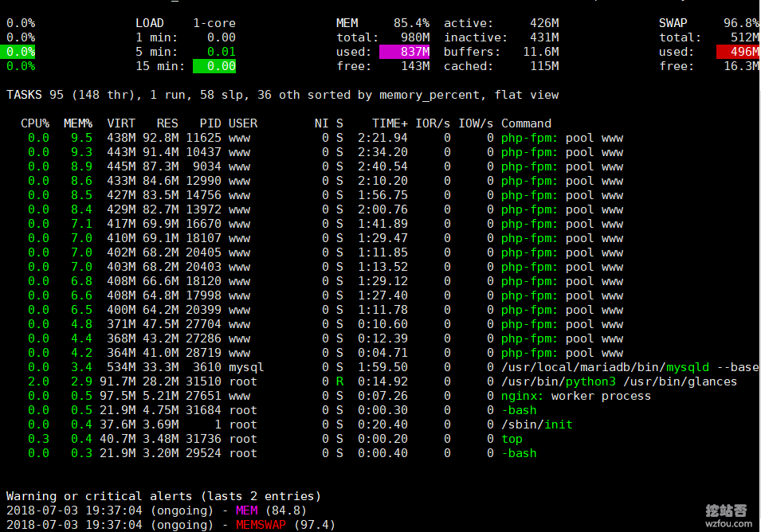Viewport: 761px width, 532px height.
Task: Click the magenta 837M used memory value
Action: (x=405, y=52)
